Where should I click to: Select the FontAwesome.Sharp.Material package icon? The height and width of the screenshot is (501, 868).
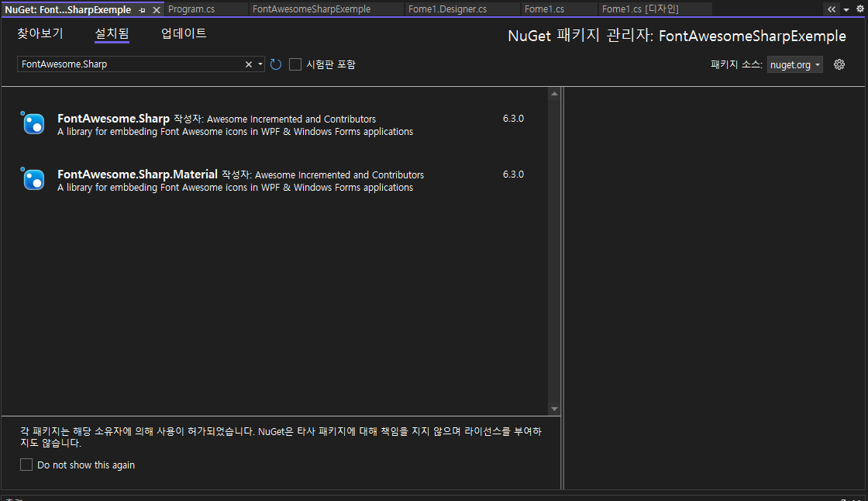(x=33, y=178)
